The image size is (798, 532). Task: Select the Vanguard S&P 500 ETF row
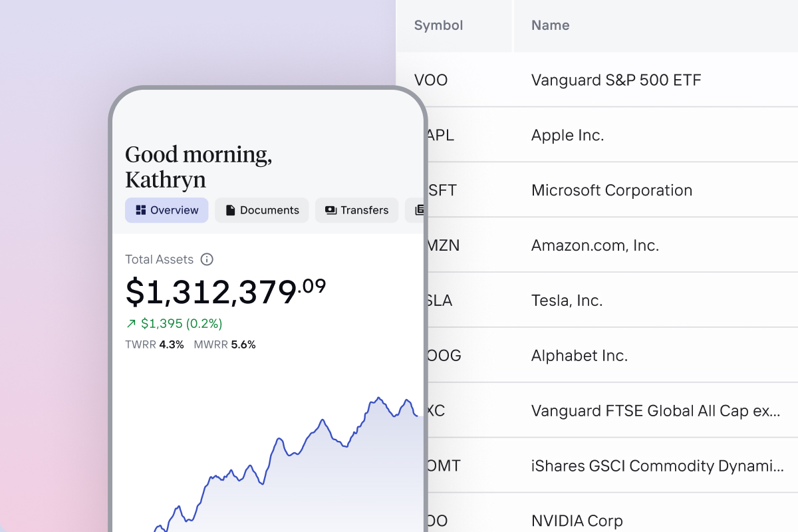click(x=615, y=80)
